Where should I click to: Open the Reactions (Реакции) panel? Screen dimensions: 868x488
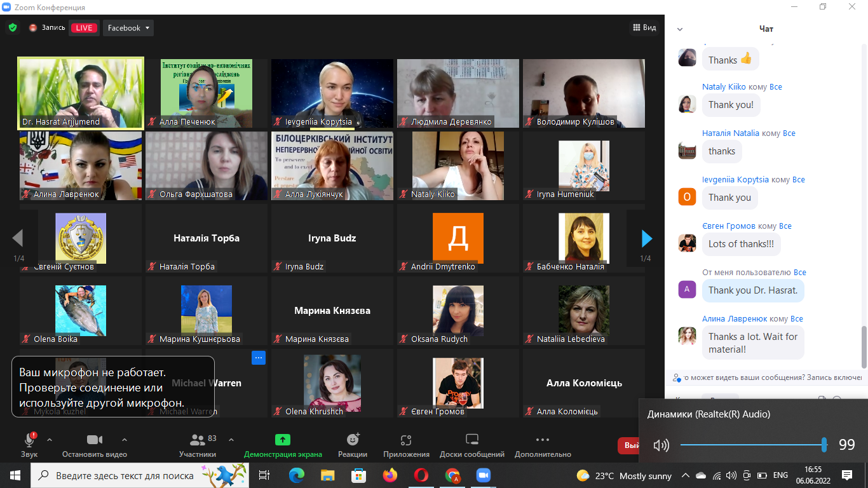pos(353,445)
